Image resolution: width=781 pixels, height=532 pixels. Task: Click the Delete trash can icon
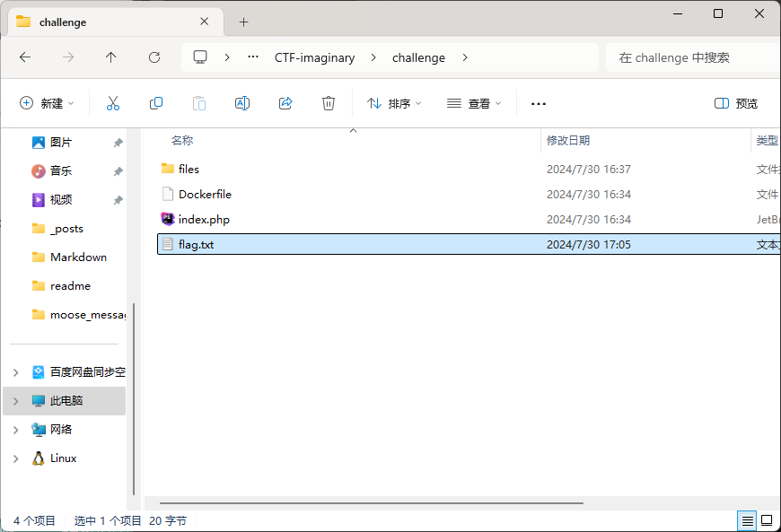coord(329,103)
